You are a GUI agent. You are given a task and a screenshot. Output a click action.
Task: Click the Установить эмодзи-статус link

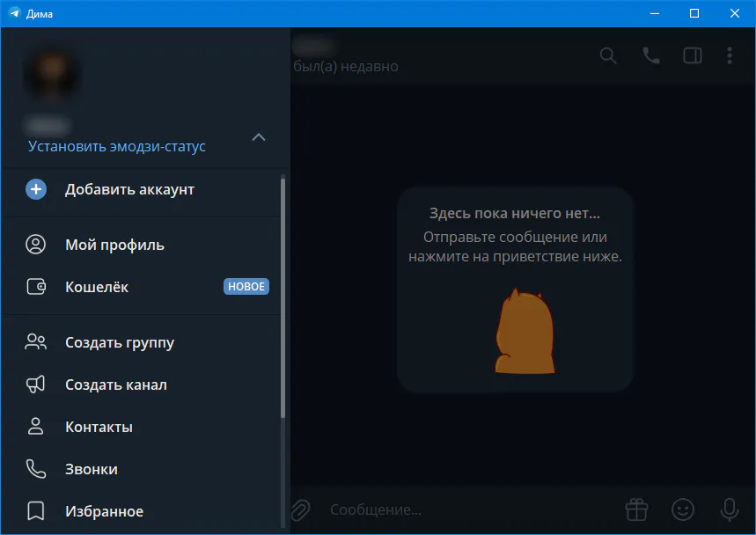coord(117,146)
